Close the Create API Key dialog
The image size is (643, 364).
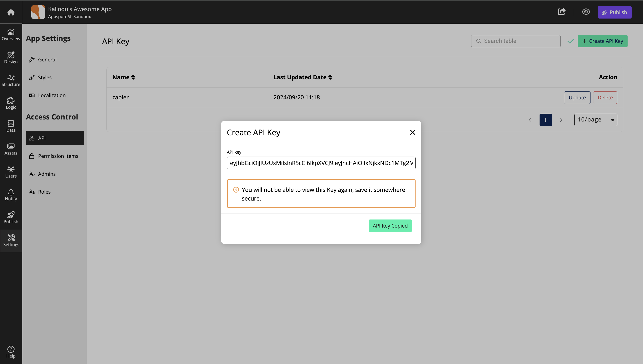tap(412, 132)
